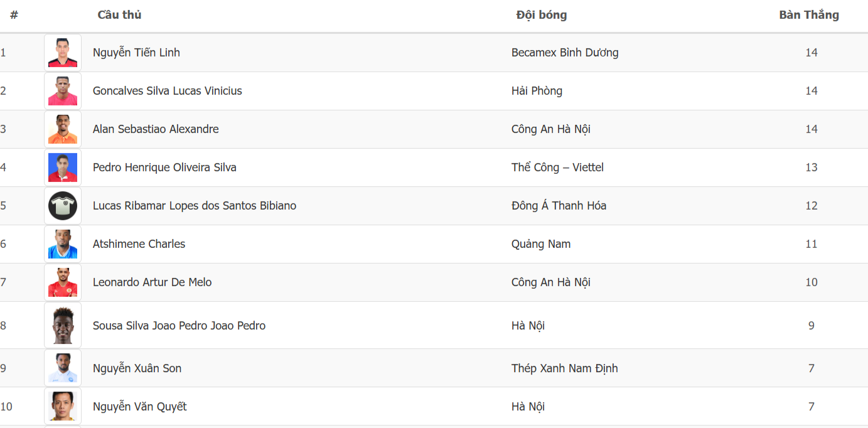868x428 pixels.
Task: Click Goncalves Silva Lucas Vinicius's photo
Action: 63,91
